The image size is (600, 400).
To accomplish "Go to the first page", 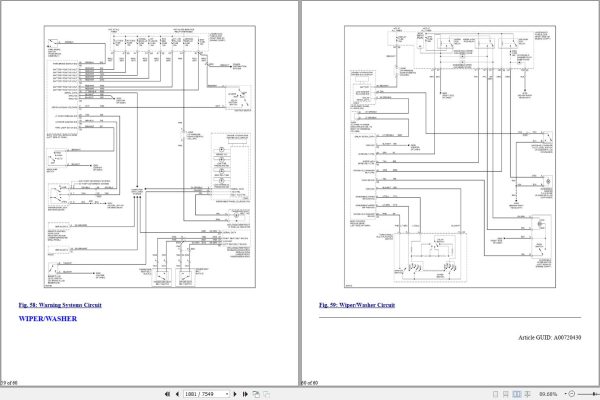I will click(x=167, y=394).
